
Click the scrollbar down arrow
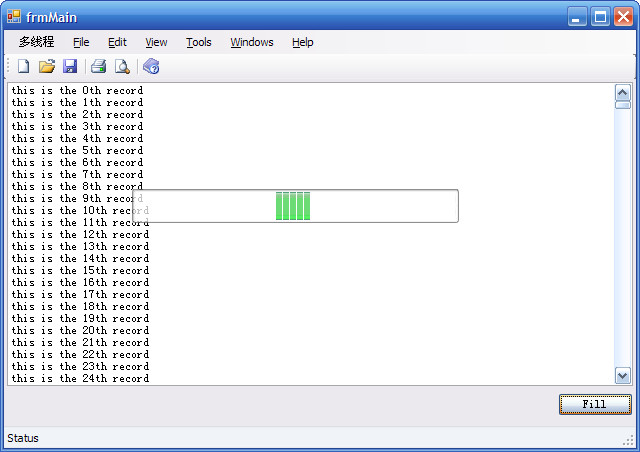pos(622,375)
